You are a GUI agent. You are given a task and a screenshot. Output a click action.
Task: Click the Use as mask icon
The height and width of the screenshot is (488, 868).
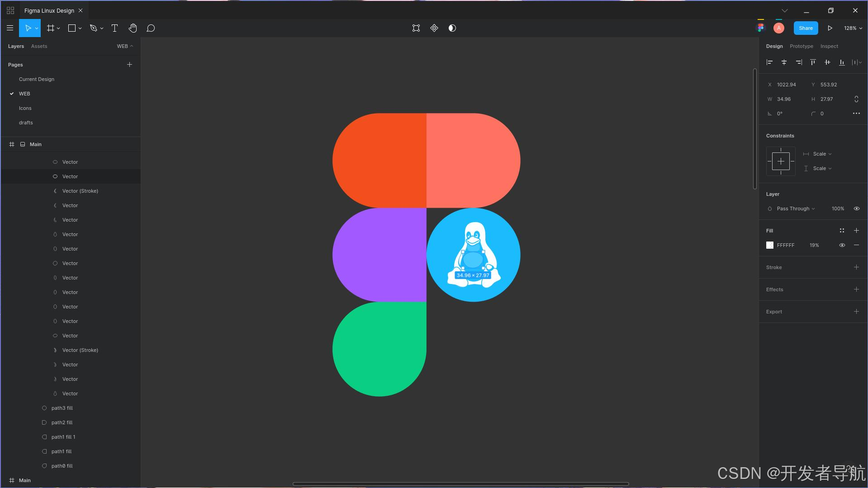pos(452,28)
